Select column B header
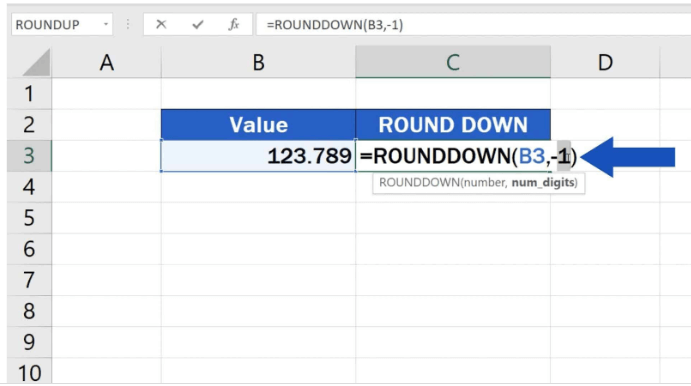The width and height of the screenshot is (691, 386). click(259, 62)
